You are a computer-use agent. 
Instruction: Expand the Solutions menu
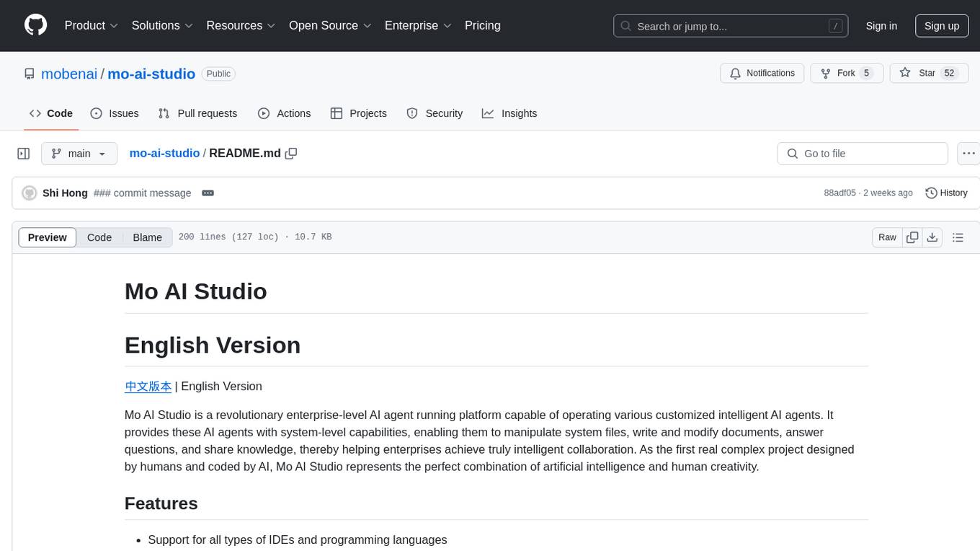(162, 25)
